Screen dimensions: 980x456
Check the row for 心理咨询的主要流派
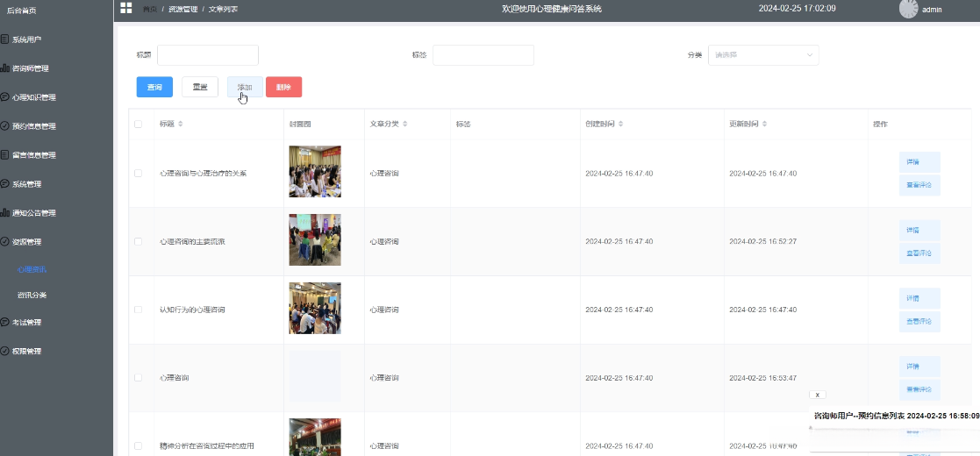click(x=138, y=241)
